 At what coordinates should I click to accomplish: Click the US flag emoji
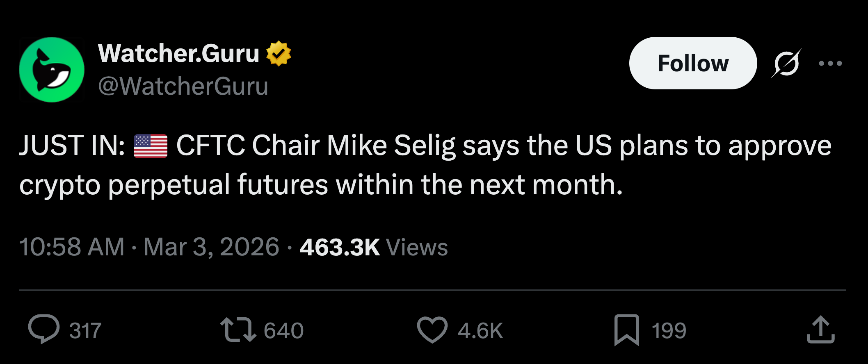coord(151,146)
